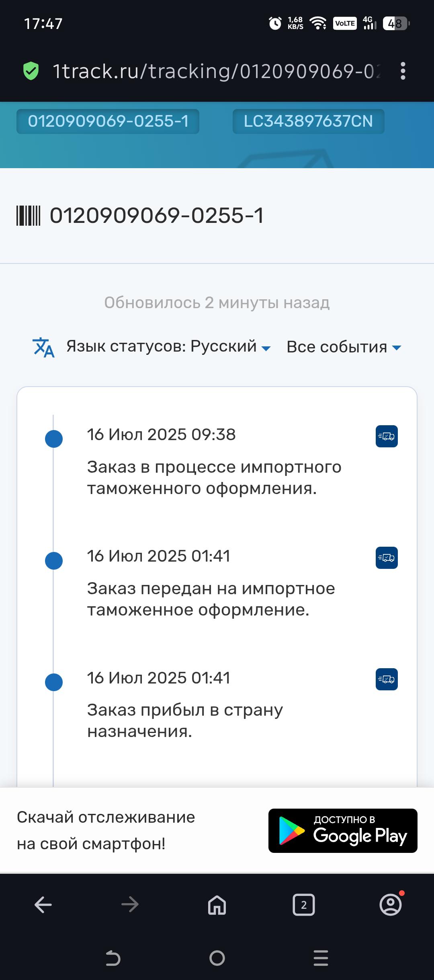Tap the delivery icon for 'Заказ прибыл' event

tap(387, 679)
